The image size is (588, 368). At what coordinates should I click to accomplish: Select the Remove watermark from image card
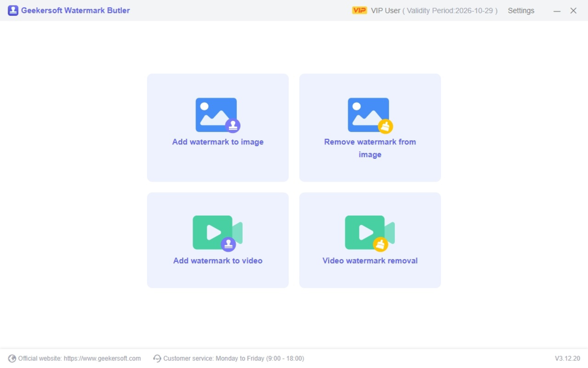tap(370, 128)
